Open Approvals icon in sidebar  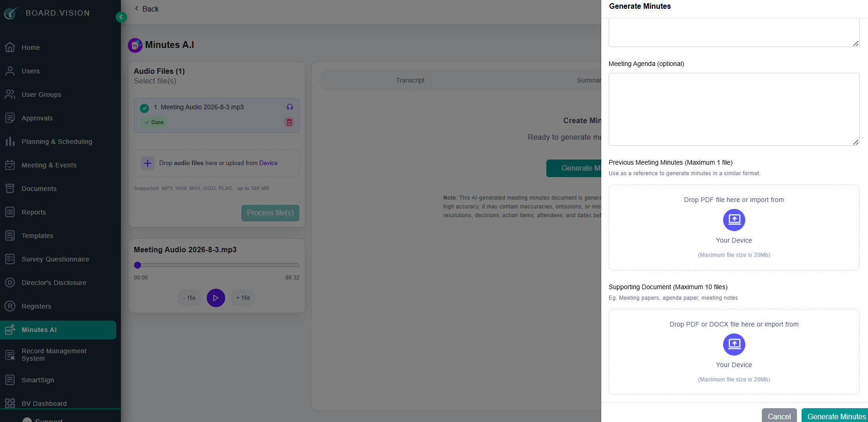(10, 118)
